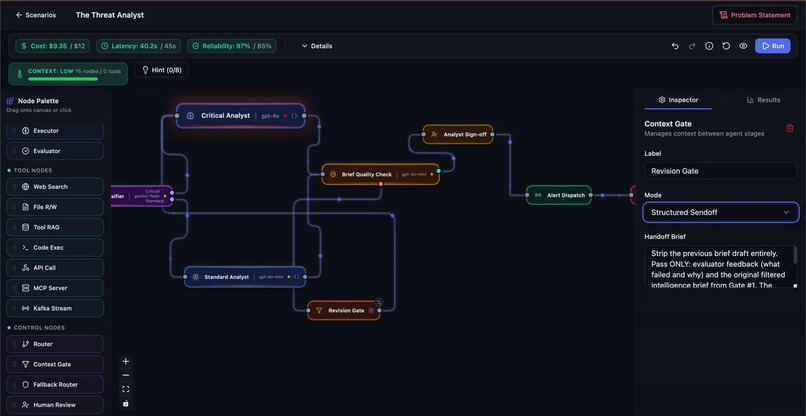Viewport: 806px width, 416px height.
Task: Zoom out on the canvas
Action: point(126,375)
